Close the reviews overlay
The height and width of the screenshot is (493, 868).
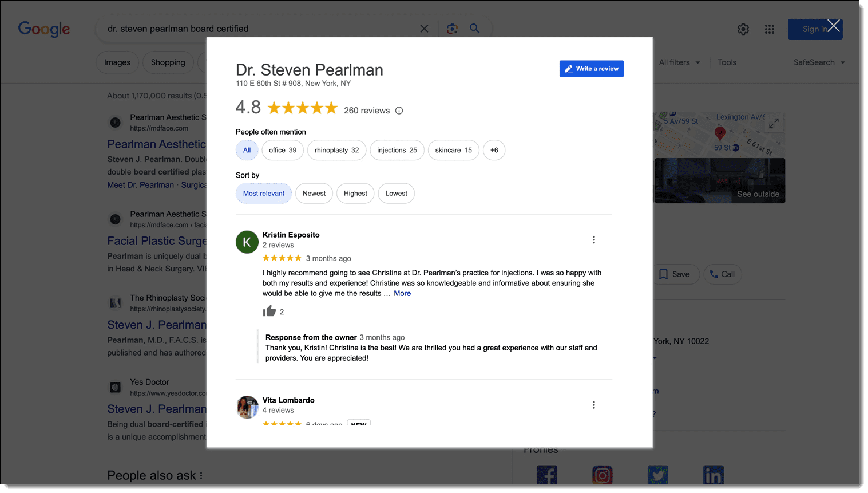pos(834,26)
